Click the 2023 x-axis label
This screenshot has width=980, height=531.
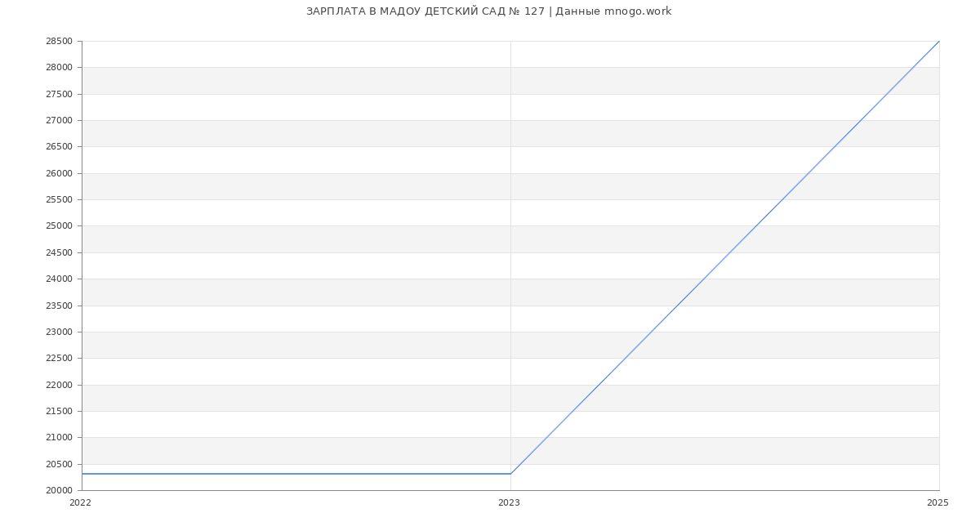[x=509, y=502]
